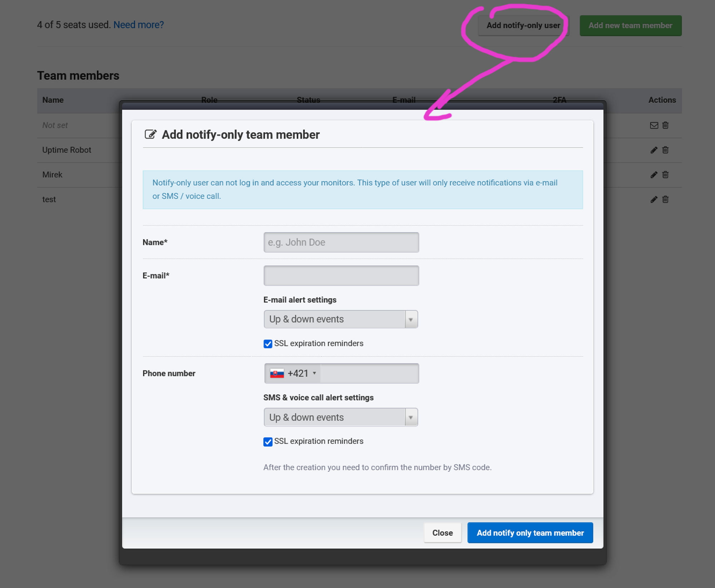The image size is (715, 588).
Task: Toggle SSL expiration reminders under E-mail alert settings
Action: point(268,344)
